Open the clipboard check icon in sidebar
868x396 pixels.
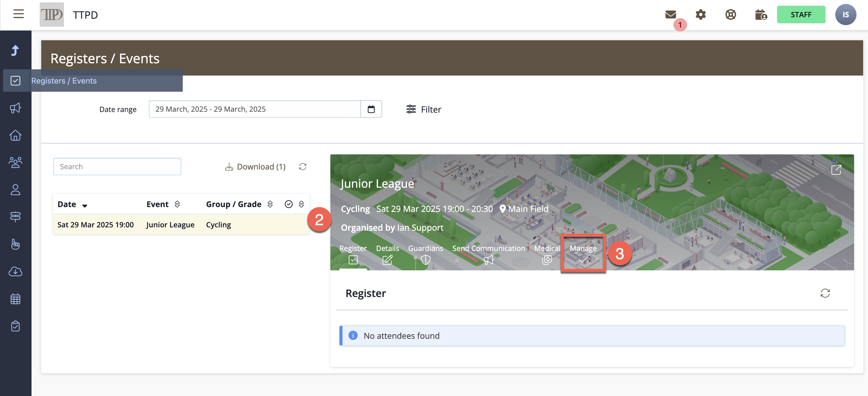[x=15, y=326]
